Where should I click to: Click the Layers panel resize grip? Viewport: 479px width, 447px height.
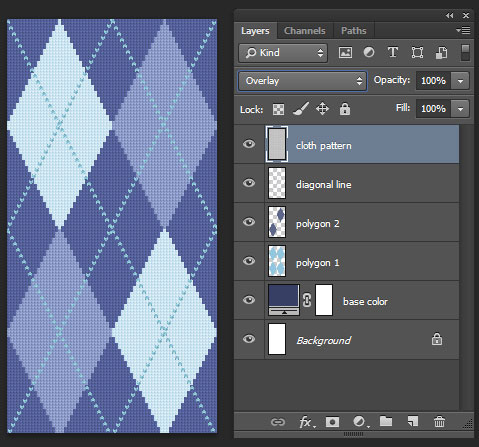coord(468,424)
